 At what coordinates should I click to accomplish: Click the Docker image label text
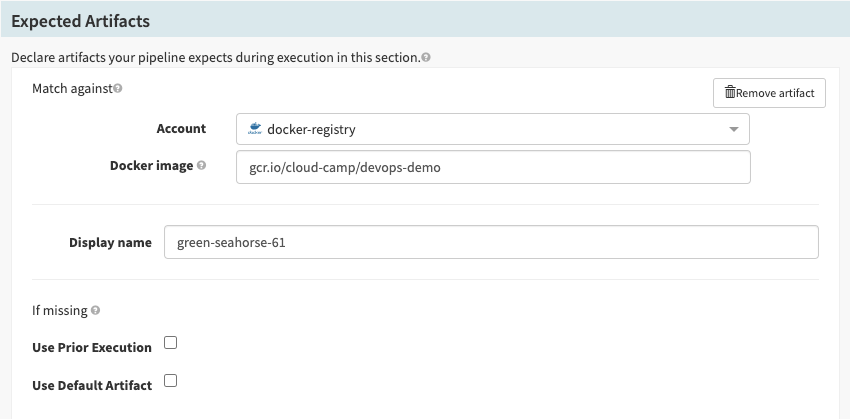point(151,166)
